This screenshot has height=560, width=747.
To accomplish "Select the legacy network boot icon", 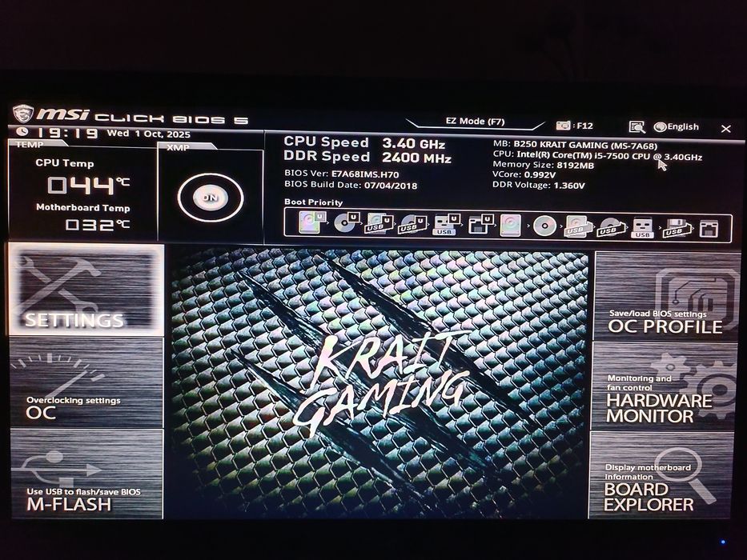I will tap(709, 229).
